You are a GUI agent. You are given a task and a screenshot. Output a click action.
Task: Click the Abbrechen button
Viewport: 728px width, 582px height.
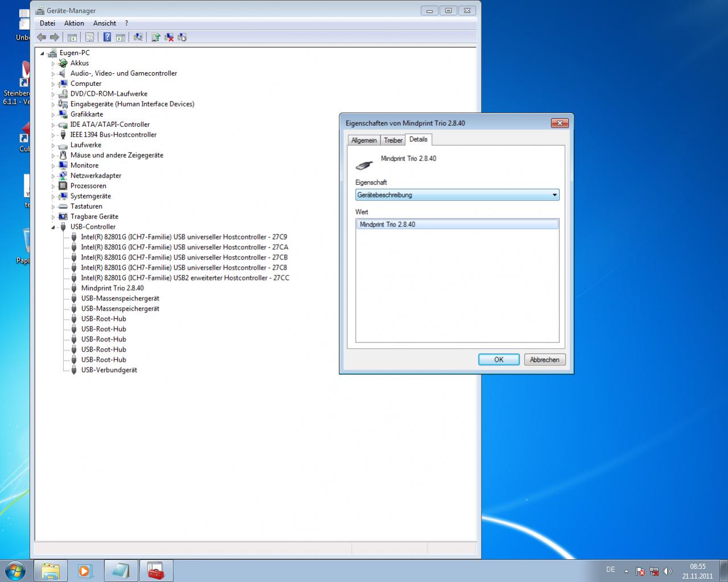[545, 360]
